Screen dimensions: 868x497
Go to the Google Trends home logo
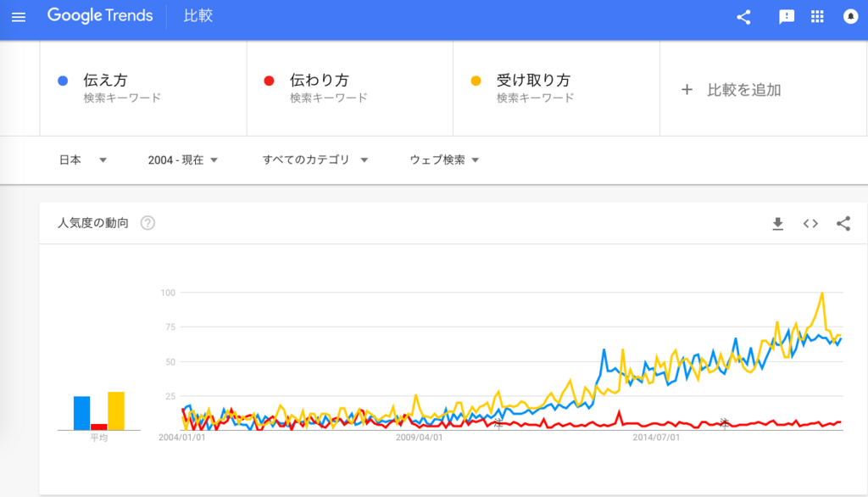[100, 15]
